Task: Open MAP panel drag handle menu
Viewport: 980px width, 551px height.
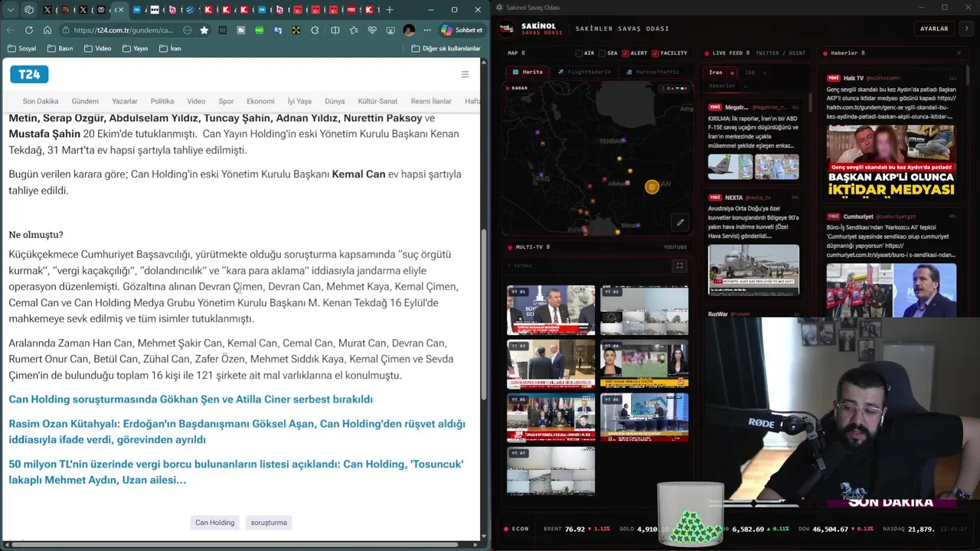Action: coord(522,53)
